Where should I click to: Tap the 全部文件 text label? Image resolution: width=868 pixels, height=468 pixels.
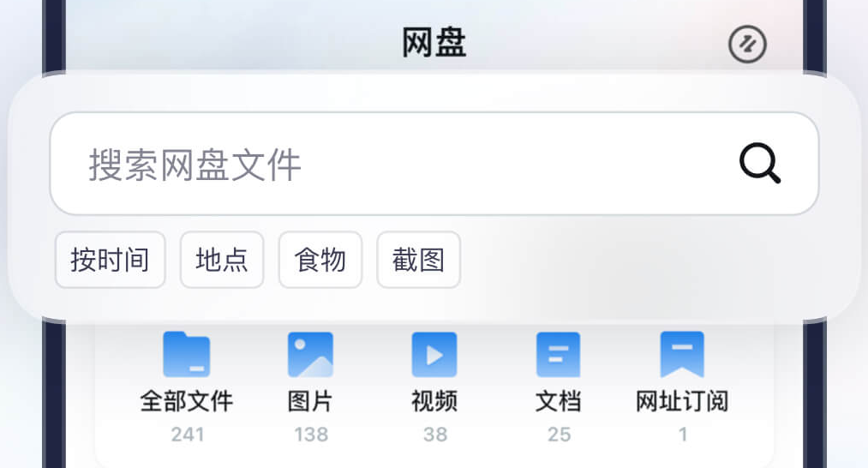187,401
